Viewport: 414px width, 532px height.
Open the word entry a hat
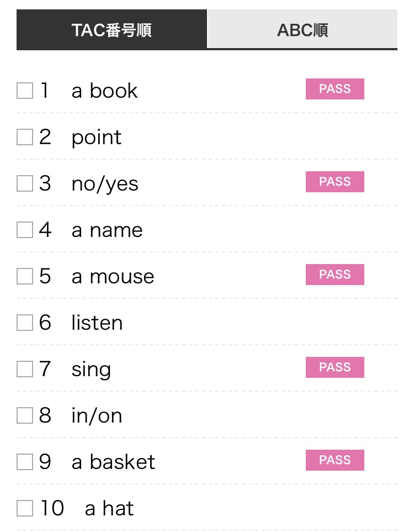pos(109,508)
